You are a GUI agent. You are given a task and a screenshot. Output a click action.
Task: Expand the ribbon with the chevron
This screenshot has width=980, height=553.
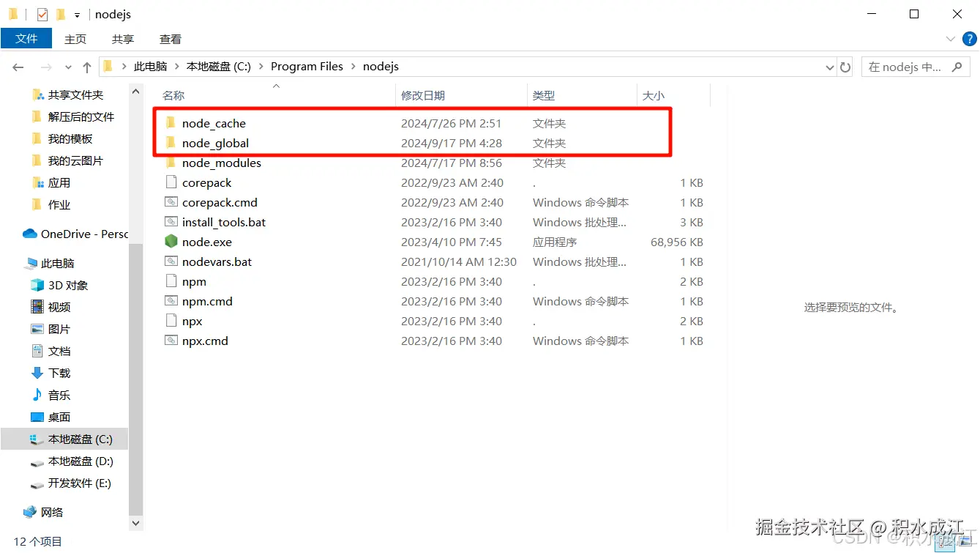coord(951,39)
